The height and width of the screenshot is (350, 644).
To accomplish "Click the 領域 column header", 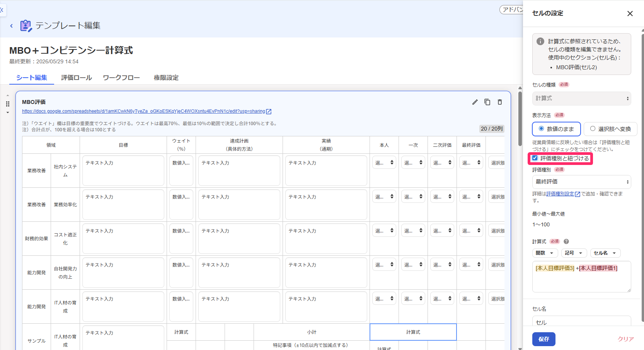I will point(51,145).
